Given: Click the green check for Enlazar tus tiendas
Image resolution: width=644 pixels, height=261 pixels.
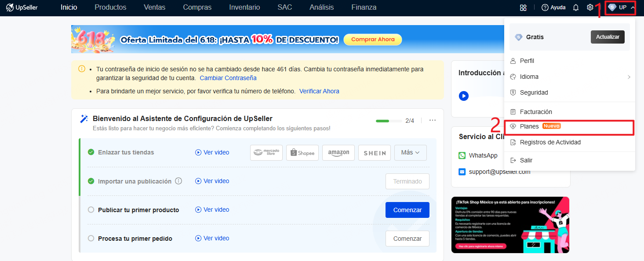Looking at the screenshot, I should tap(91, 152).
